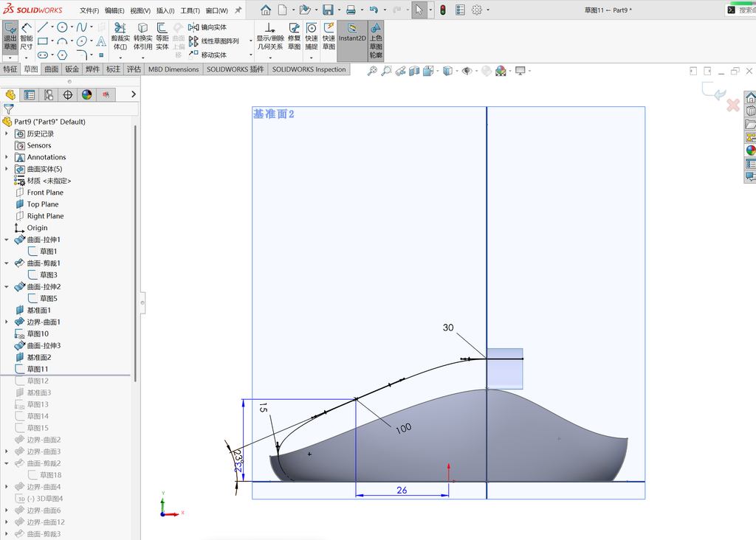Select the Polygon sketch tool
The image size is (756, 540).
[x=62, y=55]
